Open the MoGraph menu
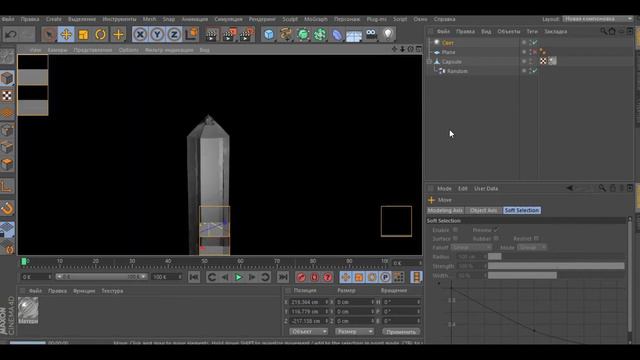This screenshot has height=360, width=640. [316, 19]
